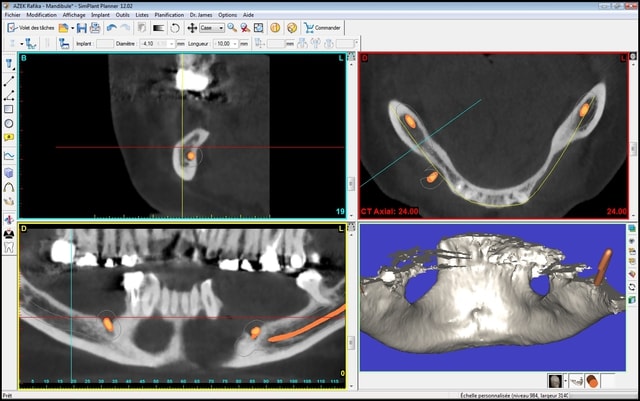Toggle the implant cylinder view button
The width and height of the screenshot is (640, 401).
coord(591,380)
